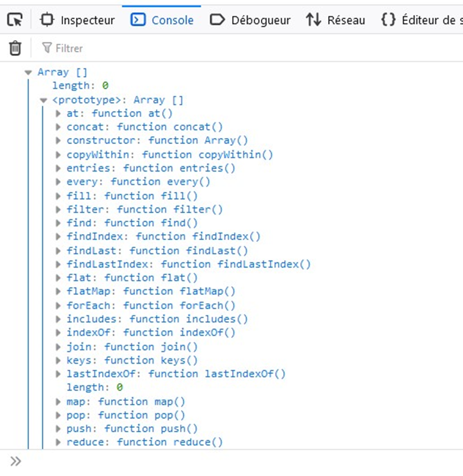Expand the flat function entry
Image resolution: width=463 pixels, height=476 pixels.
click(x=58, y=278)
